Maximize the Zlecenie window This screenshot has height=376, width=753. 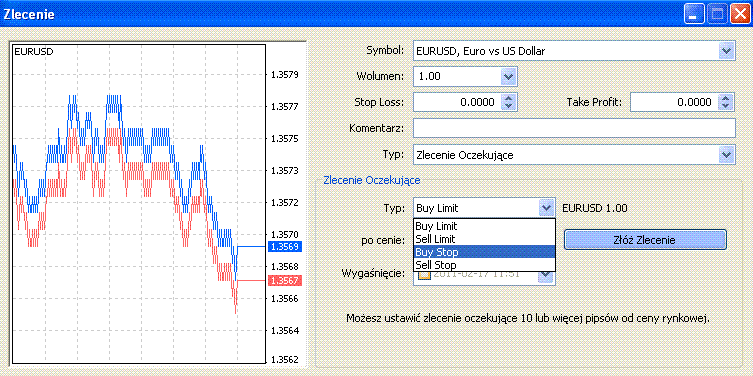point(717,14)
